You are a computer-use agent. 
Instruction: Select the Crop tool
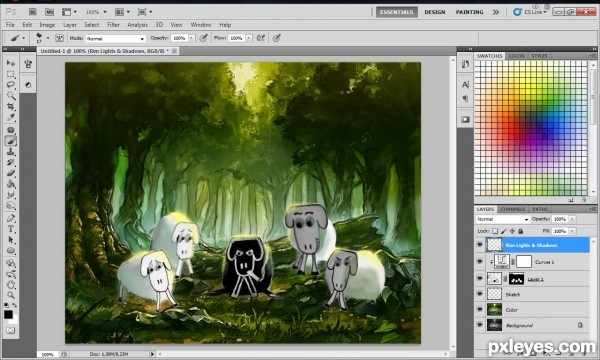(11, 107)
